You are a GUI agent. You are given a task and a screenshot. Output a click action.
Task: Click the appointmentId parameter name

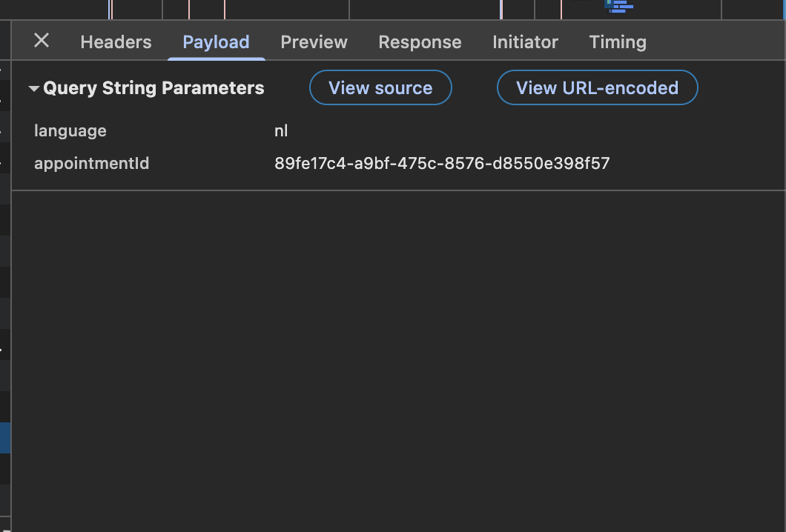91,163
